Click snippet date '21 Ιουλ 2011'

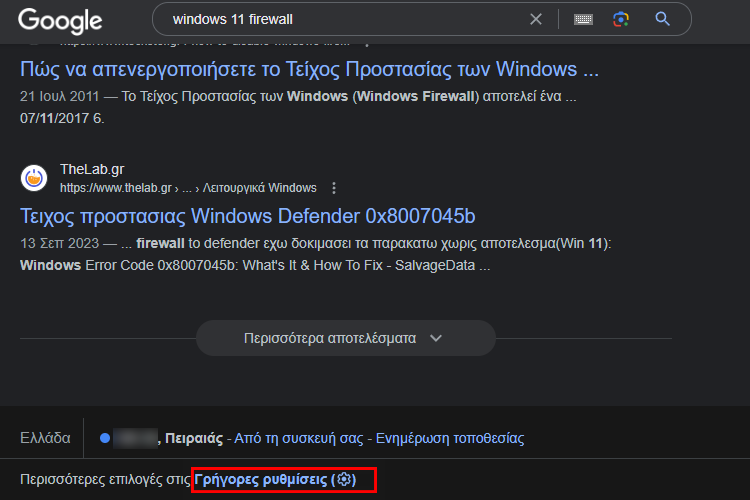pyautogui.click(x=59, y=96)
